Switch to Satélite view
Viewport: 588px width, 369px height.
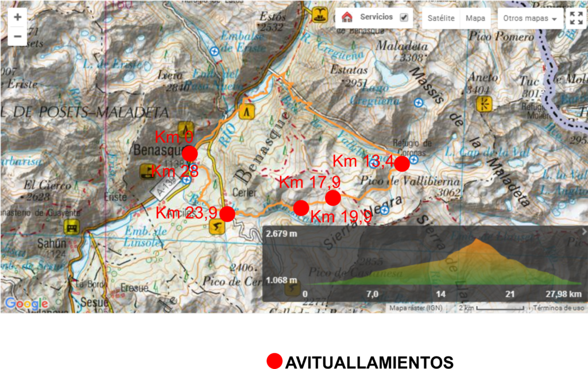tap(440, 18)
